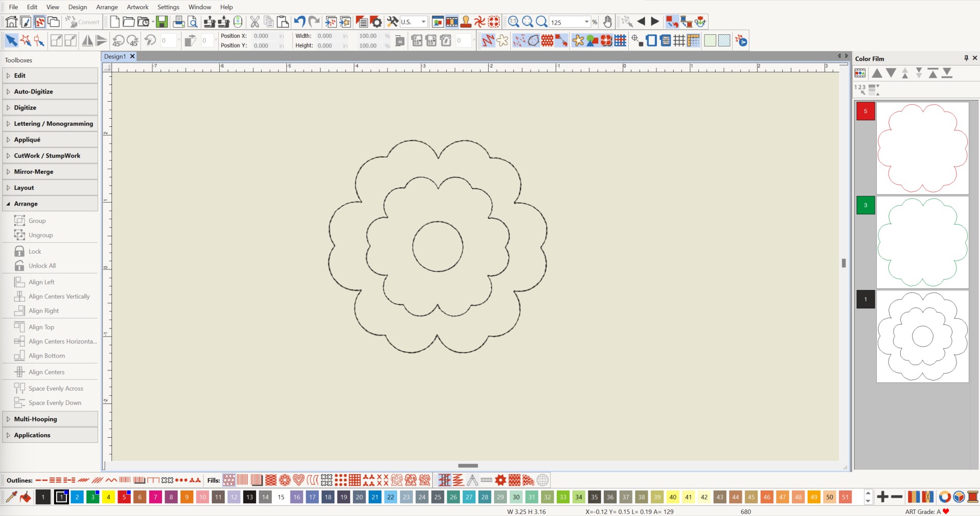This screenshot has width=980, height=516.
Task: Open the U.S. measurement units dropdown
Action: [x=423, y=22]
